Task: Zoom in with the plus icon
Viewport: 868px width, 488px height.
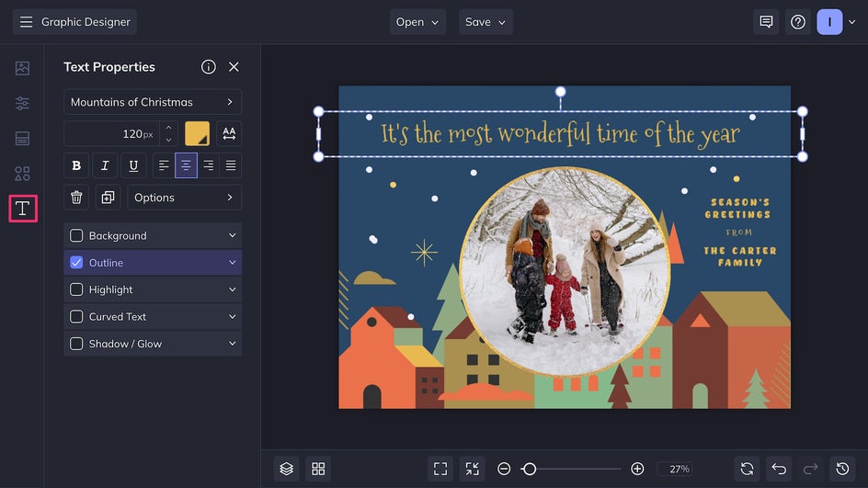Action: 637,470
